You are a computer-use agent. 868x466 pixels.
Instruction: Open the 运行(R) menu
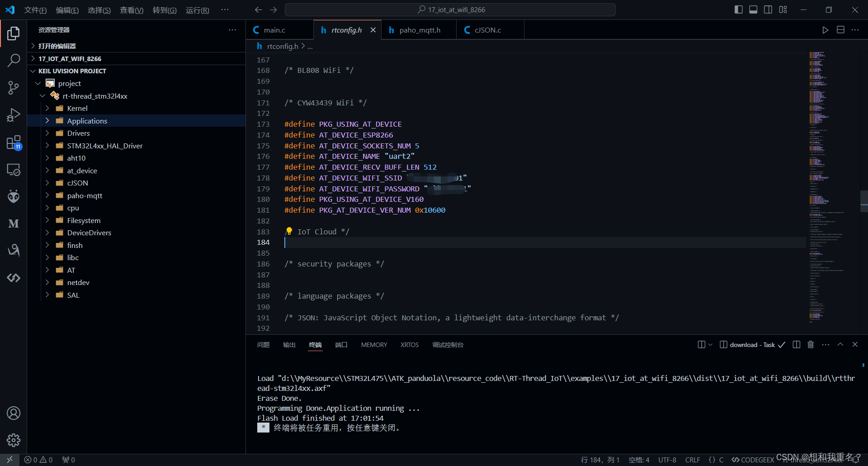[x=197, y=10]
